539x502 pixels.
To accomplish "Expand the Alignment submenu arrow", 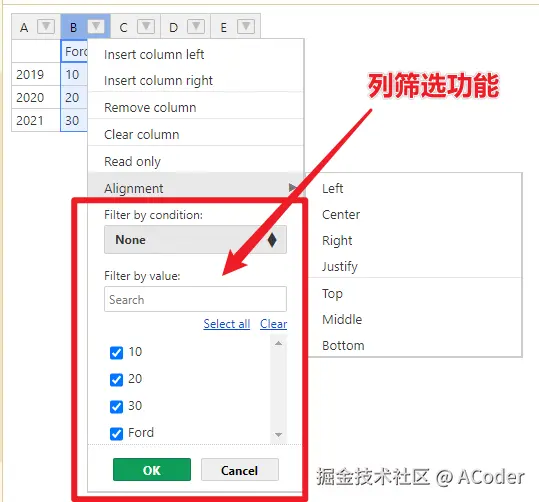I will pyautogui.click(x=293, y=188).
